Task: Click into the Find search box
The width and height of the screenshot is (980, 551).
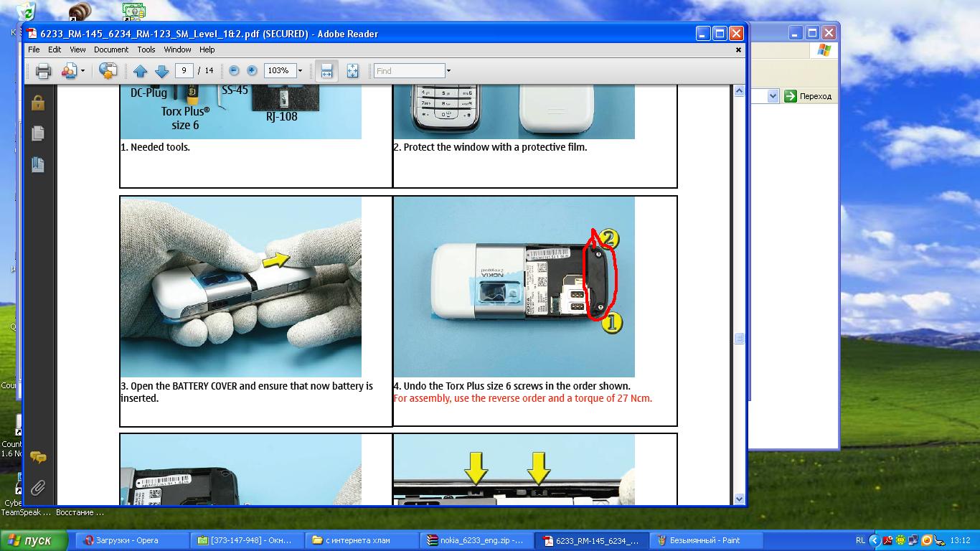Action: tap(410, 70)
